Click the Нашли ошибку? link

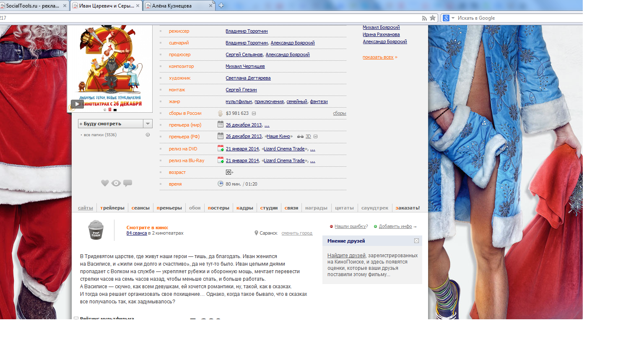tap(351, 226)
